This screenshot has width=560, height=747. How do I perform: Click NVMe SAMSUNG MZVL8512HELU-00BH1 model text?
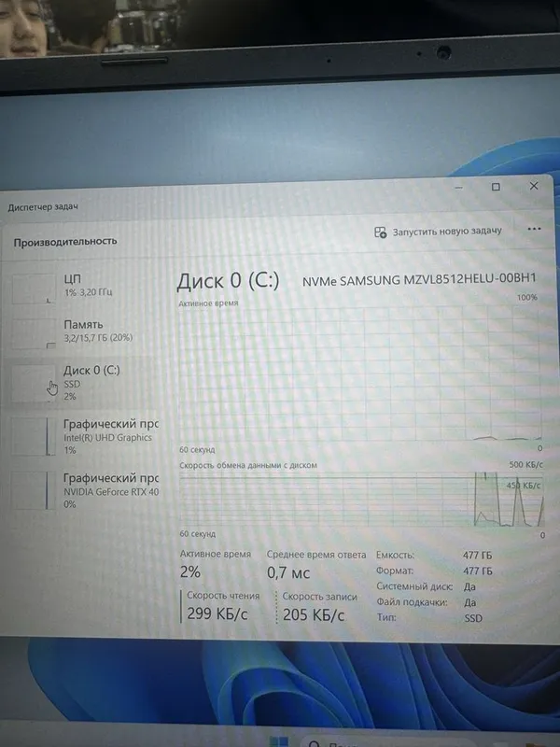click(x=419, y=279)
